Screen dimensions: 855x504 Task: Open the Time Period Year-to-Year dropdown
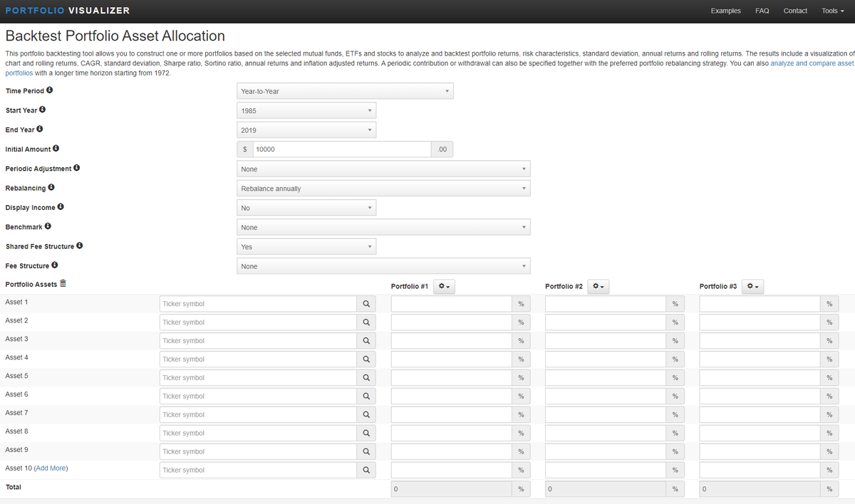coord(345,91)
